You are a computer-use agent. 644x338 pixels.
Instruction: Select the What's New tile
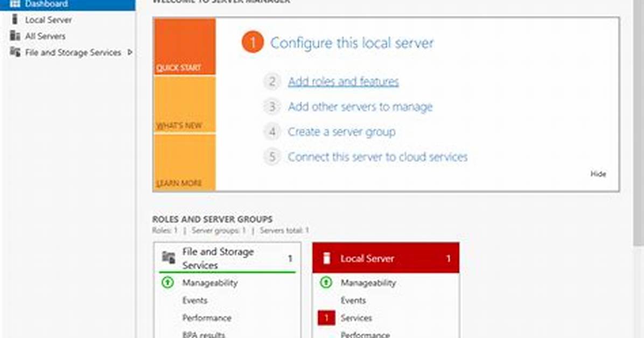(x=184, y=105)
